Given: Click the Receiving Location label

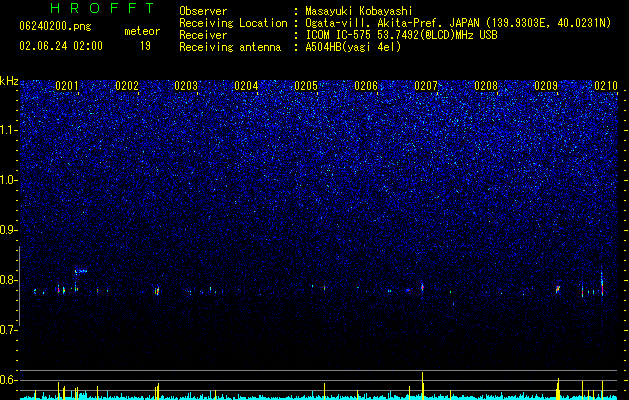Looking at the screenshot, I should pyautogui.click(x=233, y=23).
